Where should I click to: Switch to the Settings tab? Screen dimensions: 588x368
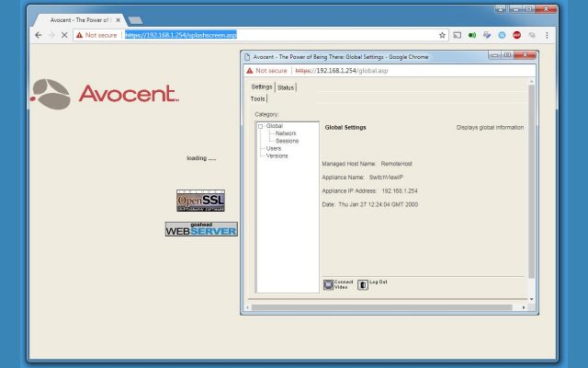point(262,87)
